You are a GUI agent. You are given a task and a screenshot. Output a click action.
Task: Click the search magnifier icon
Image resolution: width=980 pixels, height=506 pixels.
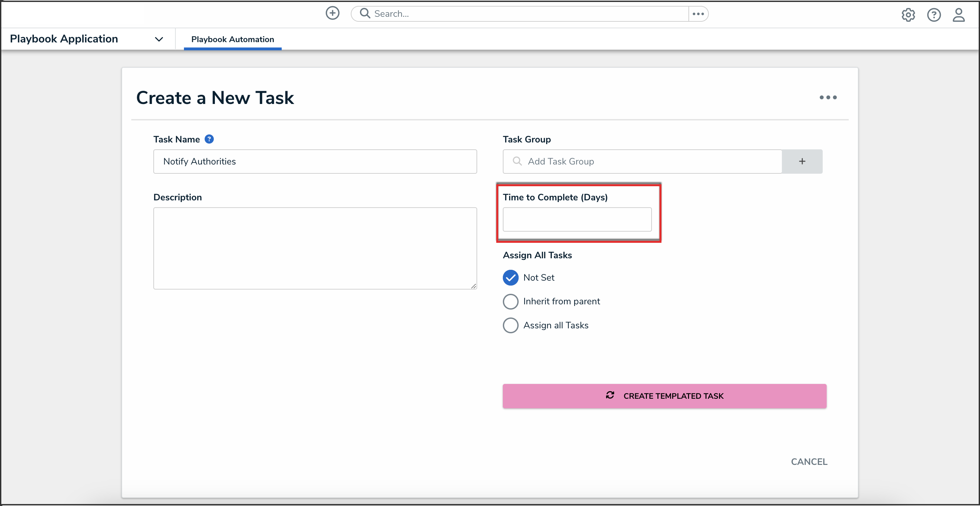click(365, 13)
